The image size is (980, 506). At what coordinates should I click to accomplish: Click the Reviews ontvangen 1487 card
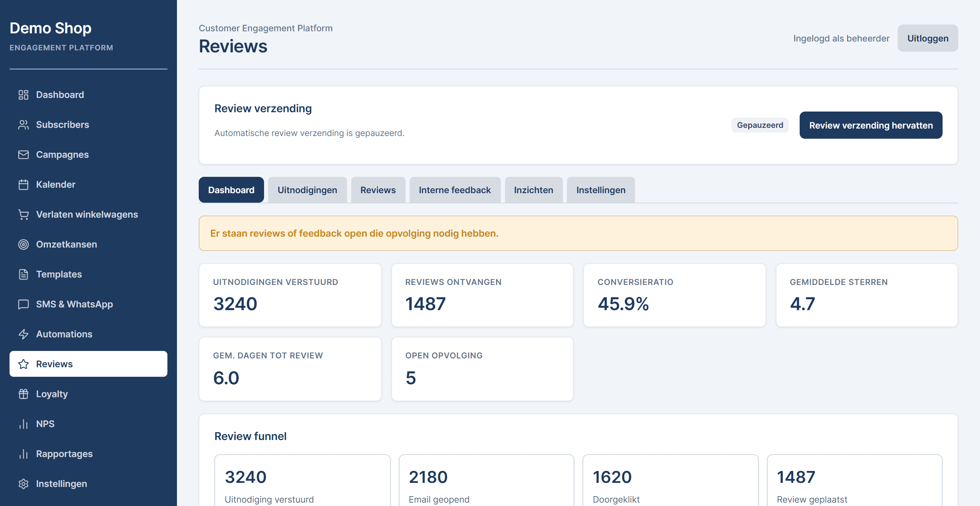point(482,295)
